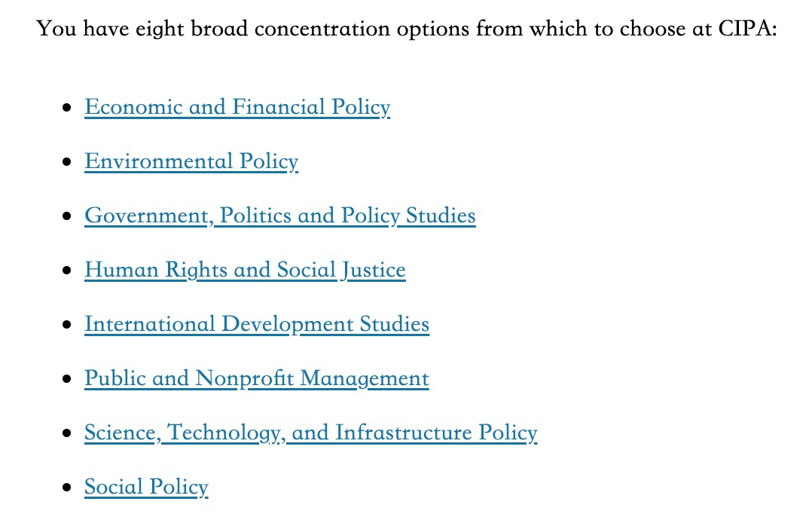This screenshot has width=812, height=523.
Task: Go to Public and Nonprofit Management
Action: (x=257, y=378)
